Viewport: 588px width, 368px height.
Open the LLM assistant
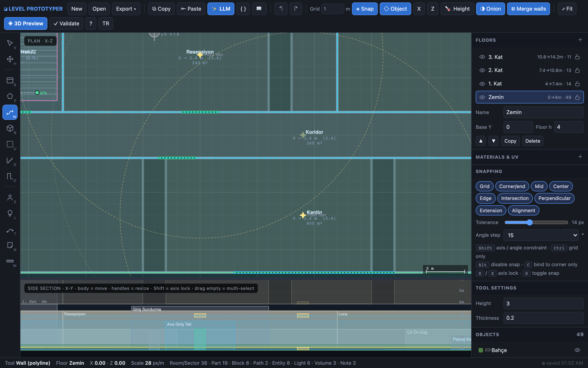click(x=221, y=9)
